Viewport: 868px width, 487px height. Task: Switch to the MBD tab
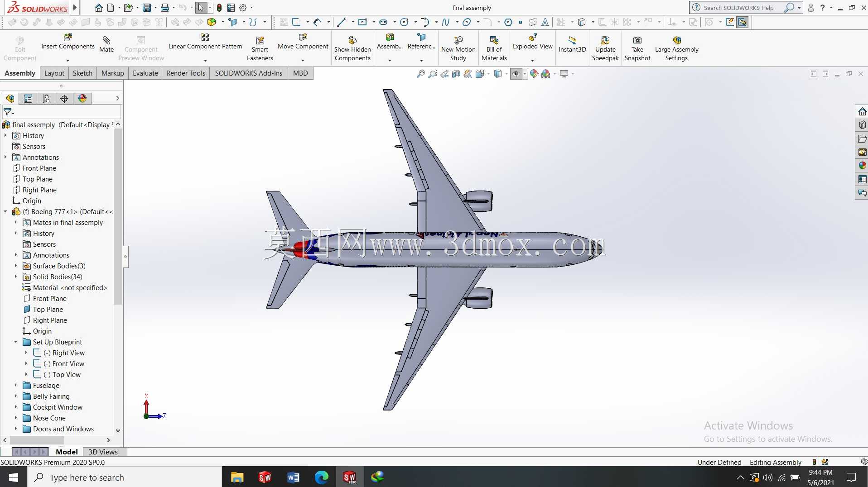pyautogui.click(x=300, y=73)
